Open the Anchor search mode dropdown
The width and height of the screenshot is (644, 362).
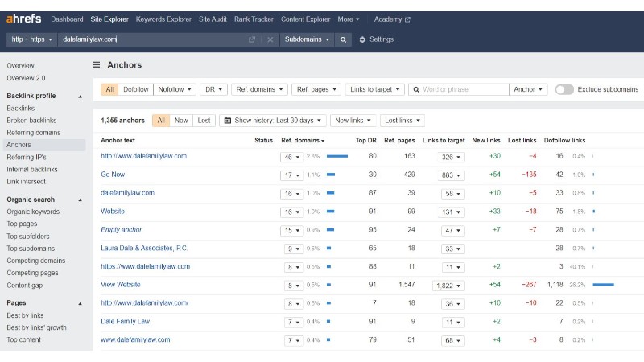[528, 89]
